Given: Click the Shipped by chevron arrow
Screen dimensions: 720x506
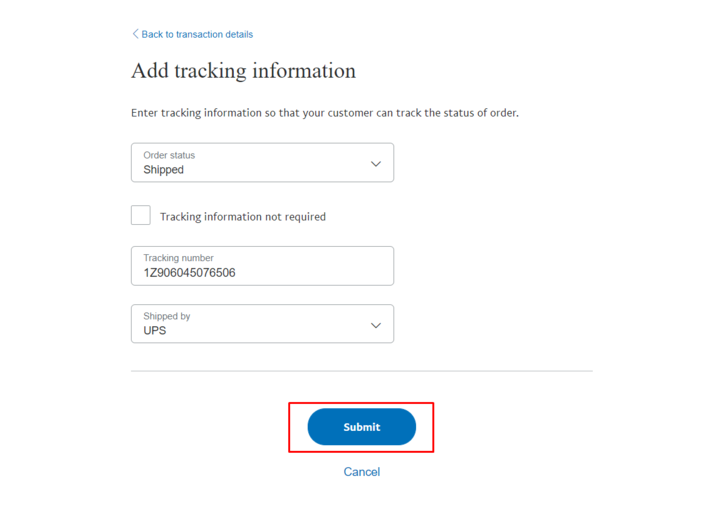Looking at the screenshot, I should pyautogui.click(x=376, y=325).
